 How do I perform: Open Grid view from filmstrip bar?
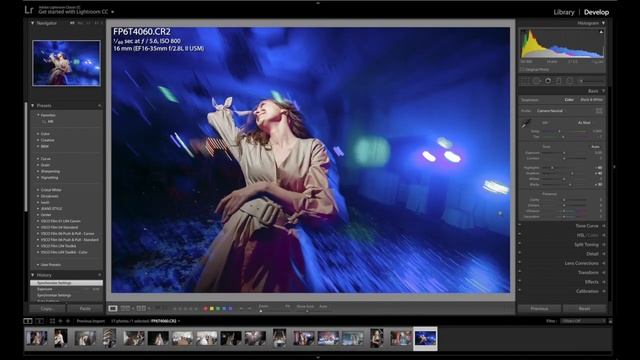coord(52,321)
